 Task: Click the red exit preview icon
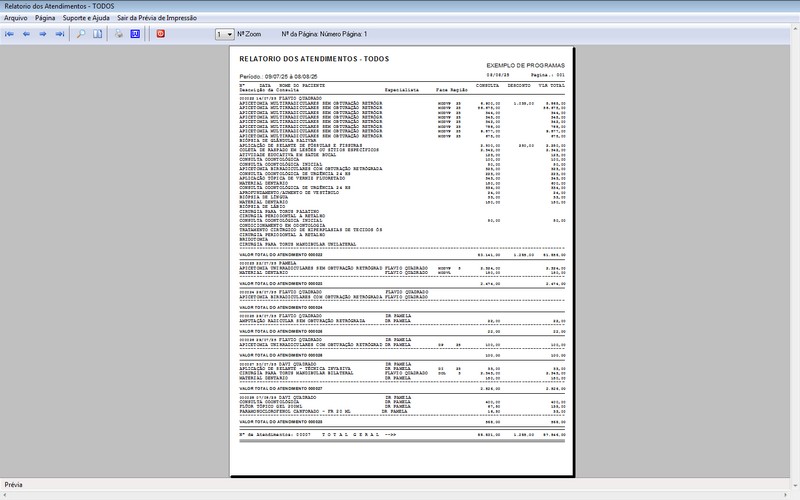pyautogui.click(x=161, y=34)
